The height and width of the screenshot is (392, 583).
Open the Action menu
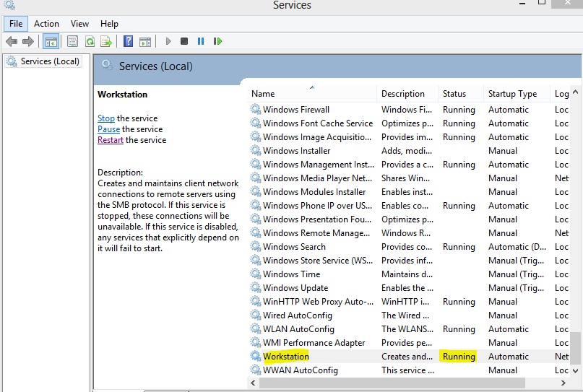click(x=46, y=24)
